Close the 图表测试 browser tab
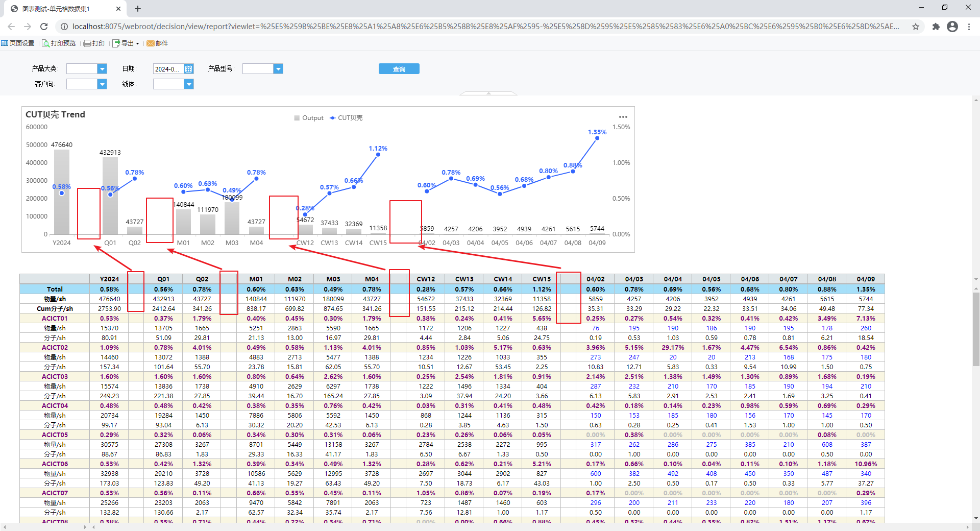This screenshot has height=531, width=980. (x=118, y=9)
